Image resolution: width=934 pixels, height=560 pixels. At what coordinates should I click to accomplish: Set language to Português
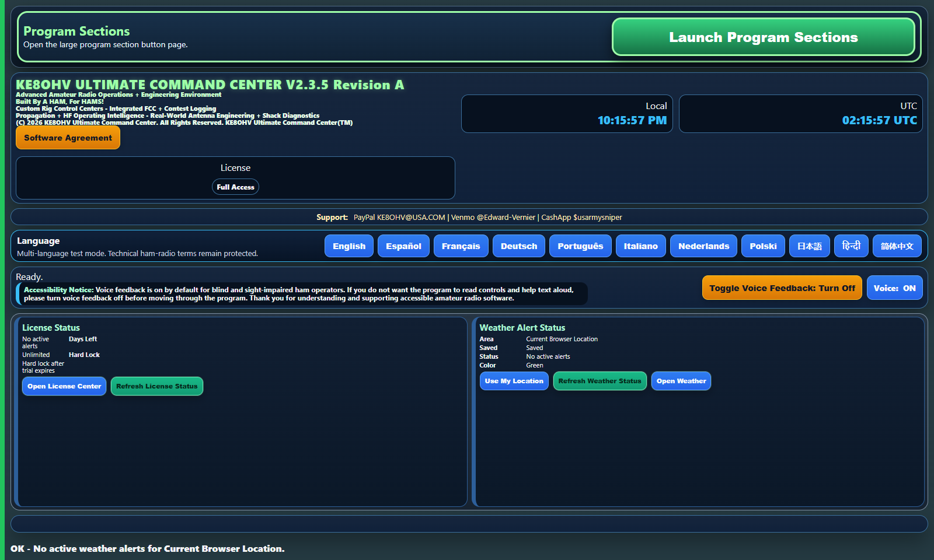coord(580,246)
